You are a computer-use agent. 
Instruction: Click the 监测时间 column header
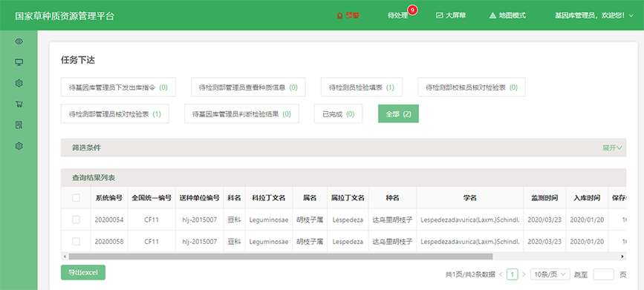point(544,198)
